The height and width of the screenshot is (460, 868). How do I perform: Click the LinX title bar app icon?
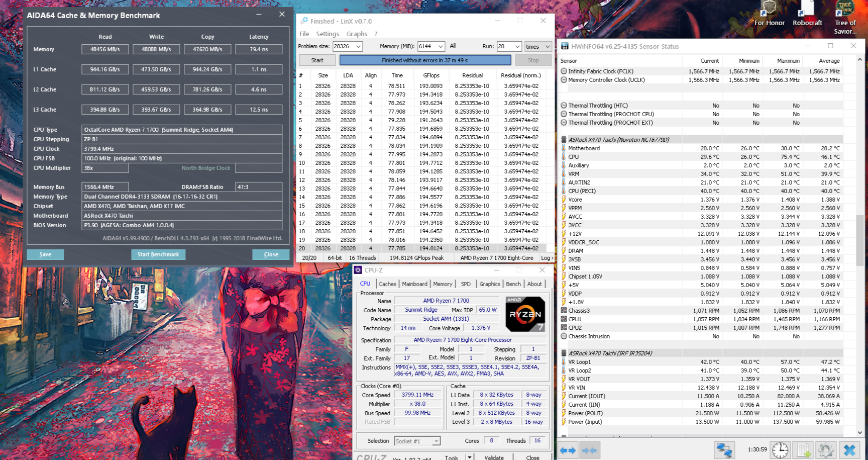point(304,21)
